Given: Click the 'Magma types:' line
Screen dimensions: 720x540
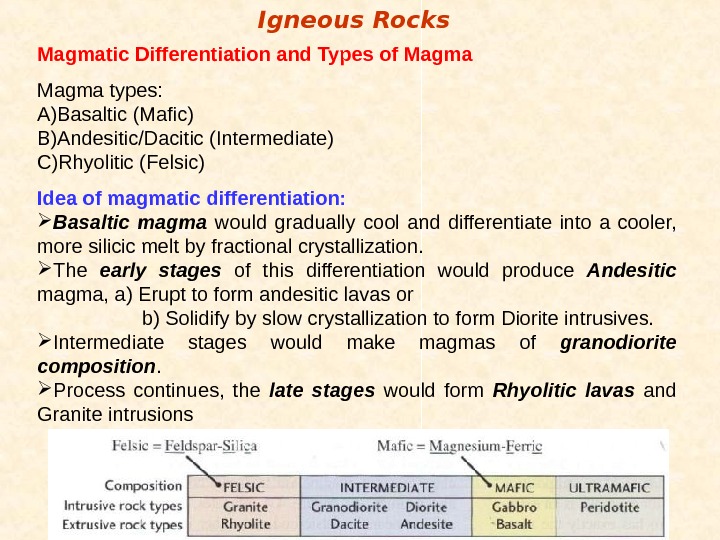Looking at the screenshot, I should pos(100,90).
